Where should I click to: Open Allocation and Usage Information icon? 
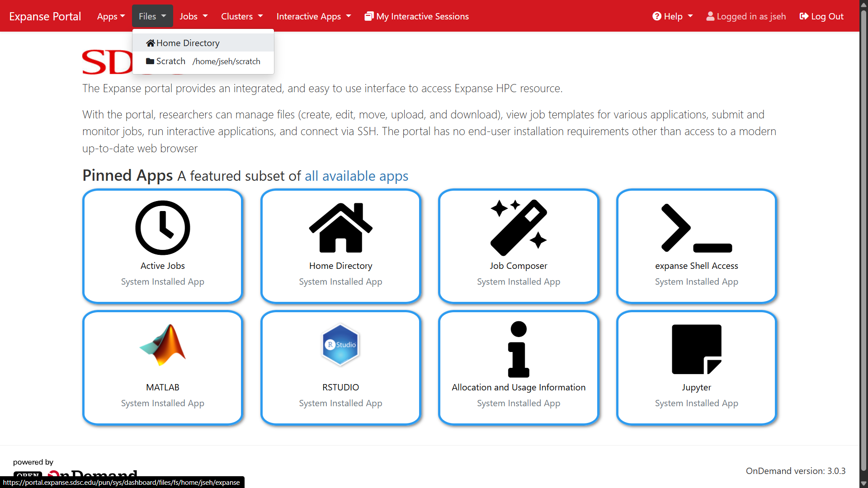519,349
